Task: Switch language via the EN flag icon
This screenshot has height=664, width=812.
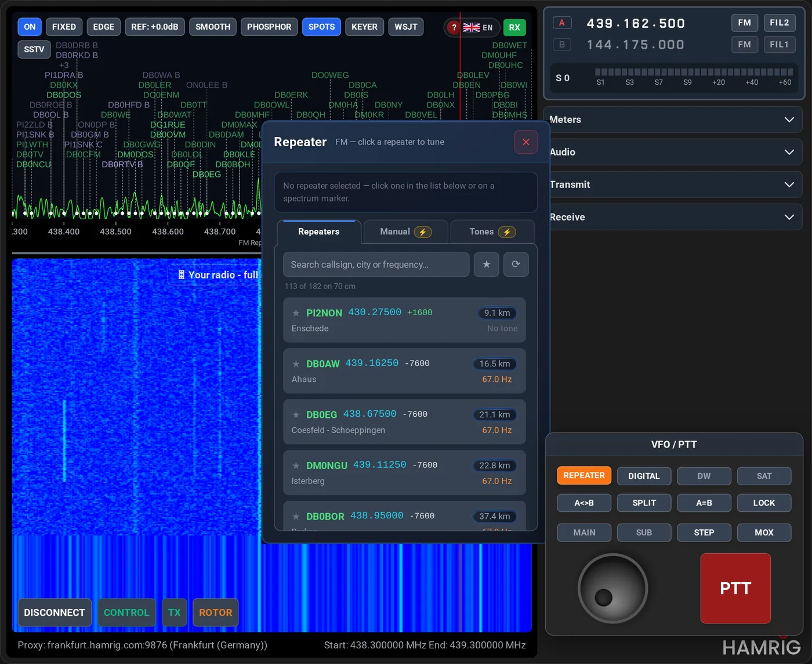Action: click(478, 27)
